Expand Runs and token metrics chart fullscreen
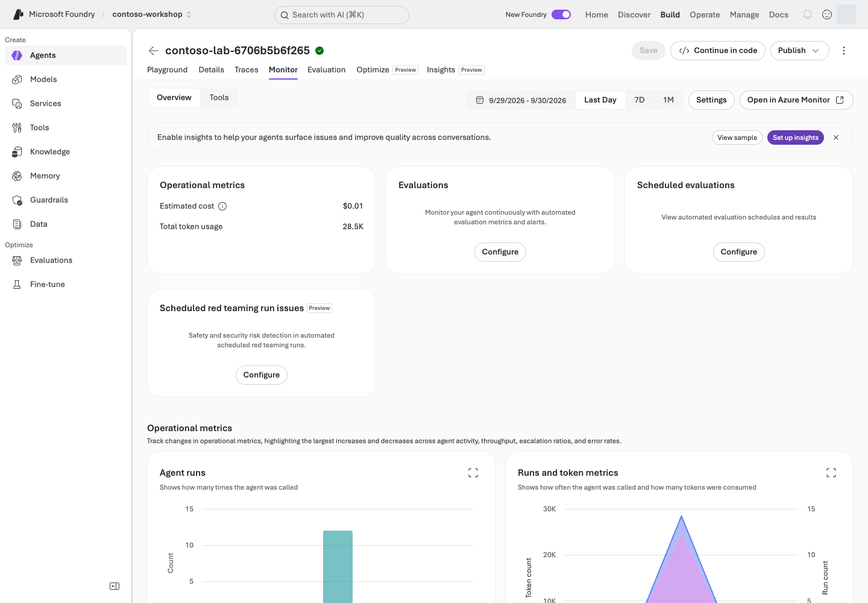868x603 pixels. click(x=831, y=473)
